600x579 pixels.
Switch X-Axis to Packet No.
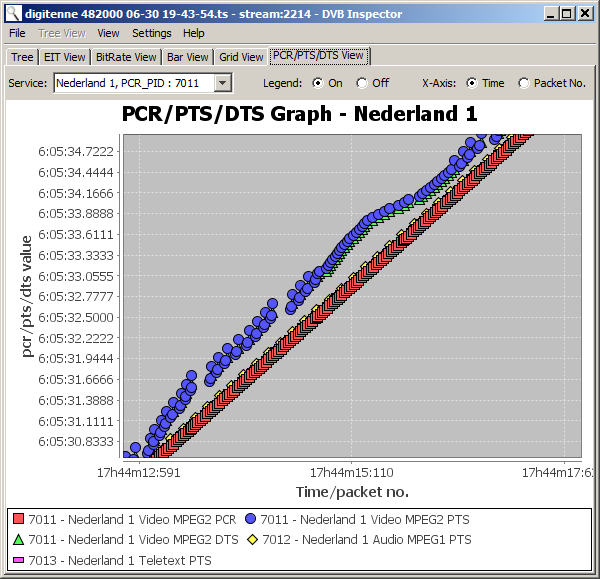[x=524, y=83]
